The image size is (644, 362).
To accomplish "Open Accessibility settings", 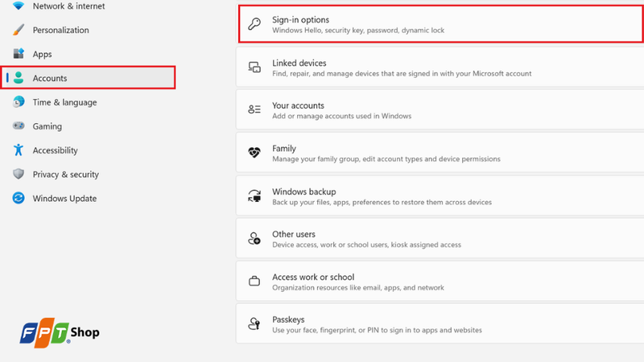I will pos(55,150).
